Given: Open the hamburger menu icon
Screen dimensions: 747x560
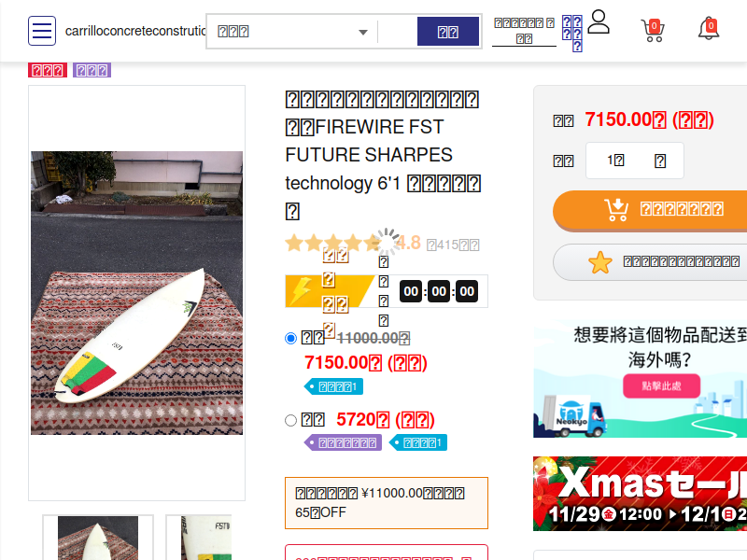Looking at the screenshot, I should click(42, 31).
